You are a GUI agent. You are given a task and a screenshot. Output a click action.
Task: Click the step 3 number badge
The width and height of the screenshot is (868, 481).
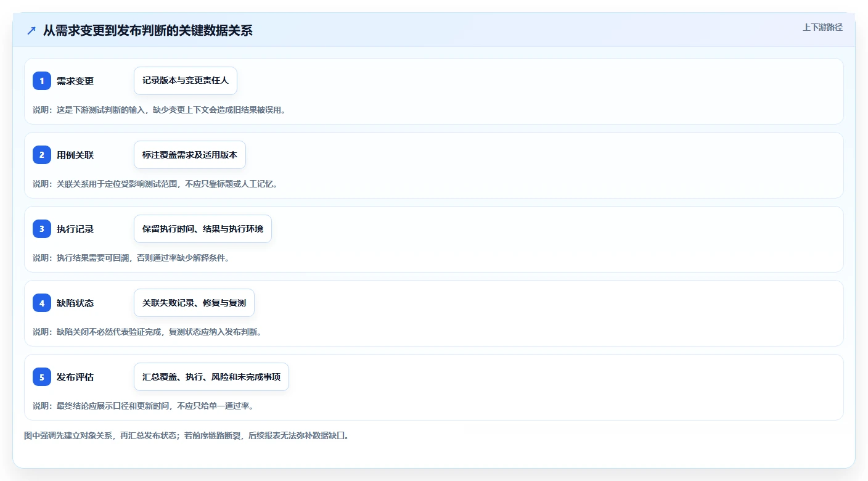42,229
